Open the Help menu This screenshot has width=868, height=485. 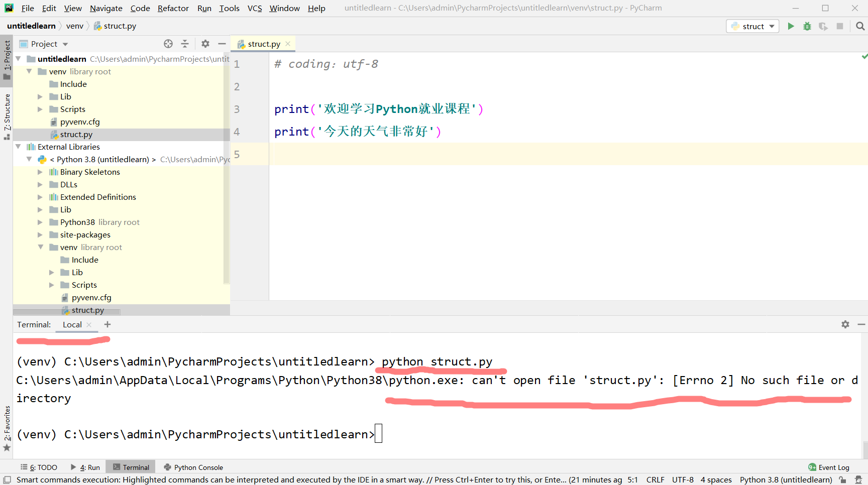[x=316, y=8]
